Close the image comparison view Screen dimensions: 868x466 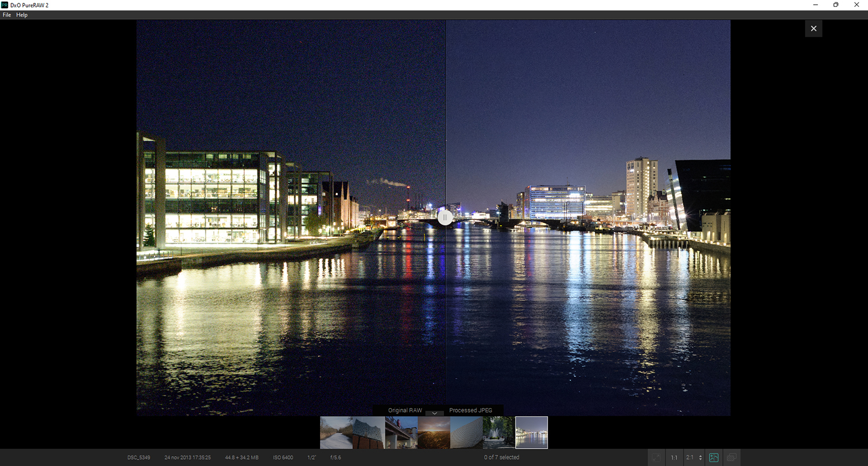813,28
